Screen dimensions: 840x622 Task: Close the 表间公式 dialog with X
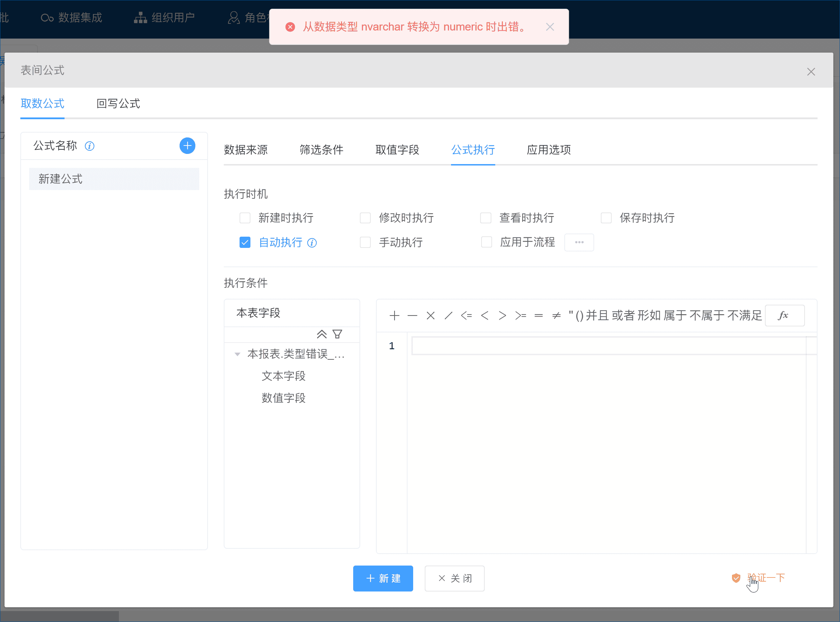(811, 72)
